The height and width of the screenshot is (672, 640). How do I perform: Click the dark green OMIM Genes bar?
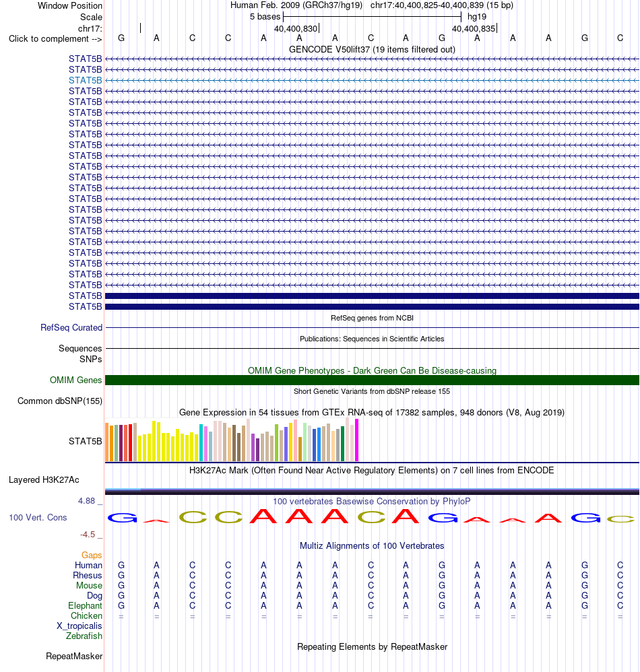coord(372,380)
